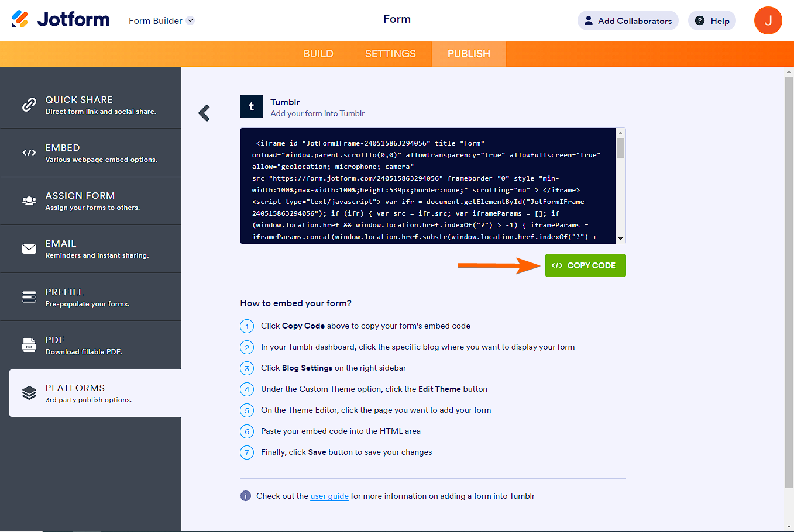Open the user avatar menu
The width and height of the screenshot is (794, 532).
pyautogui.click(x=768, y=20)
